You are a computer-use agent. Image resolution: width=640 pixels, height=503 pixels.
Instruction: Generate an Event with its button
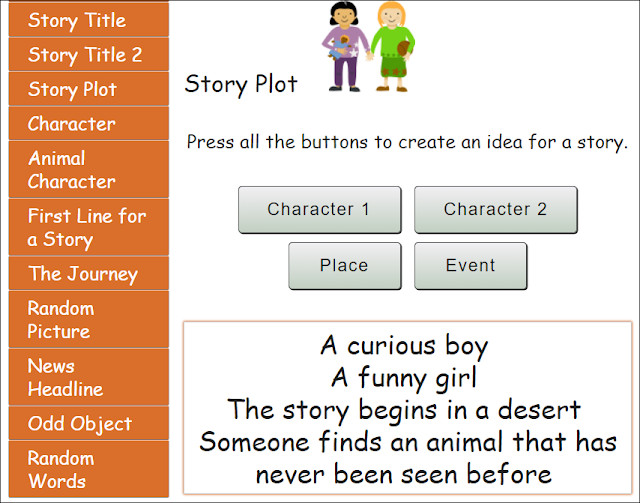[x=471, y=266]
